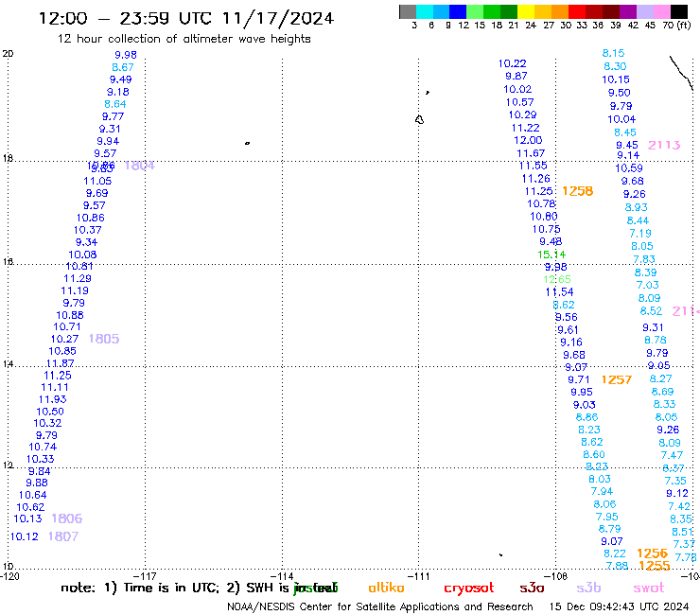This screenshot has height=615, width=700.
Task: Select the 7.19 wave height reading
Action: coord(640,234)
